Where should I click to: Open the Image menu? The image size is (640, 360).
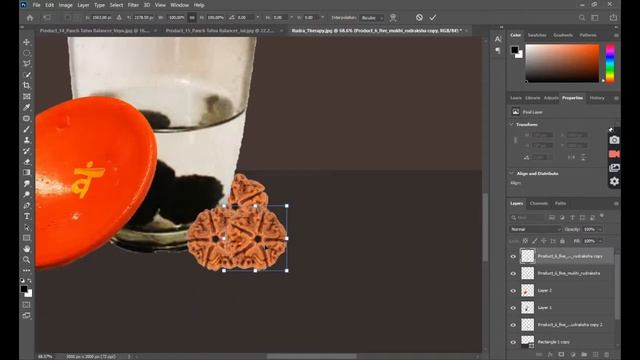point(65,5)
